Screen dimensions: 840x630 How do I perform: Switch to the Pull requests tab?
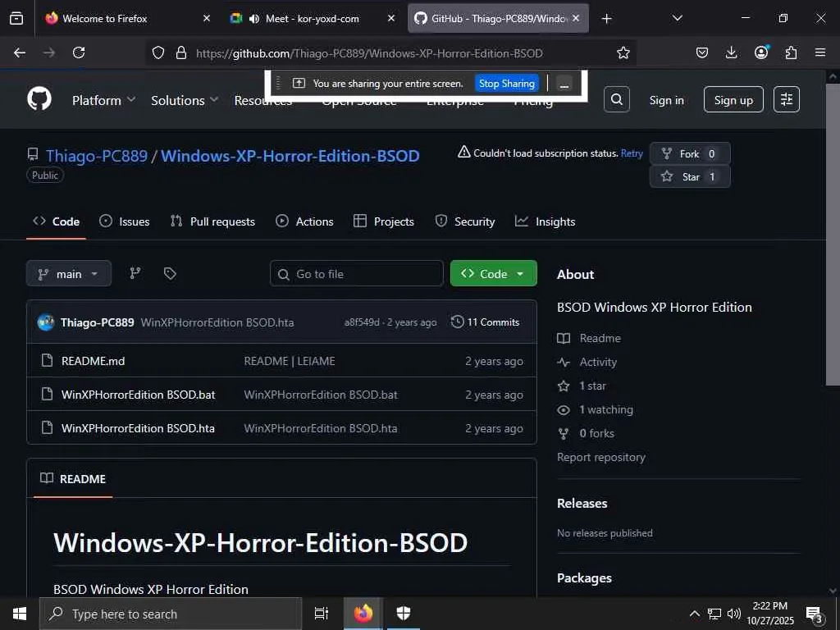[212, 221]
